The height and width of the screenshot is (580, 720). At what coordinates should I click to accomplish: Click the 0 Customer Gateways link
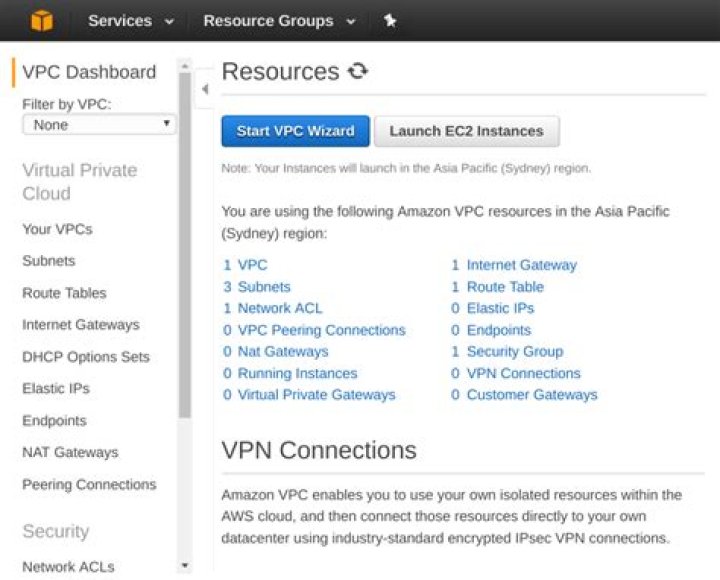click(x=524, y=395)
